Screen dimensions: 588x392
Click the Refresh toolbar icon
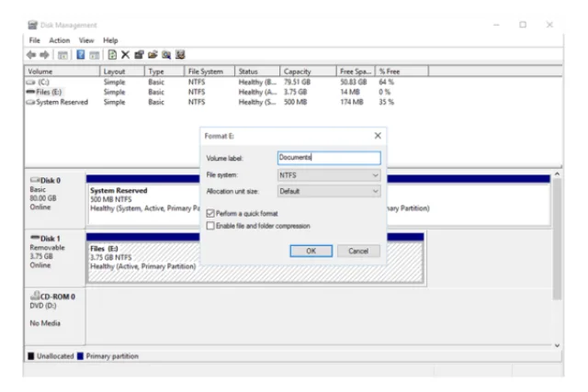coord(112,55)
